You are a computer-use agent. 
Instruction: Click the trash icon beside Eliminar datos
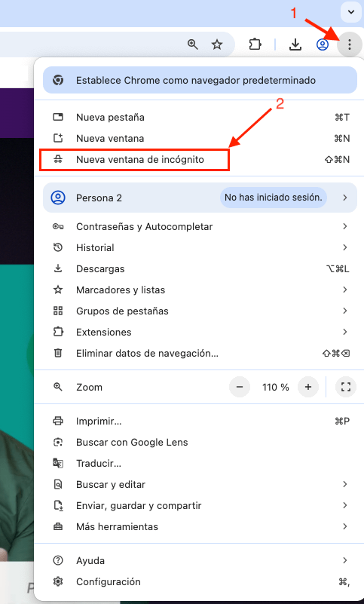(x=58, y=352)
